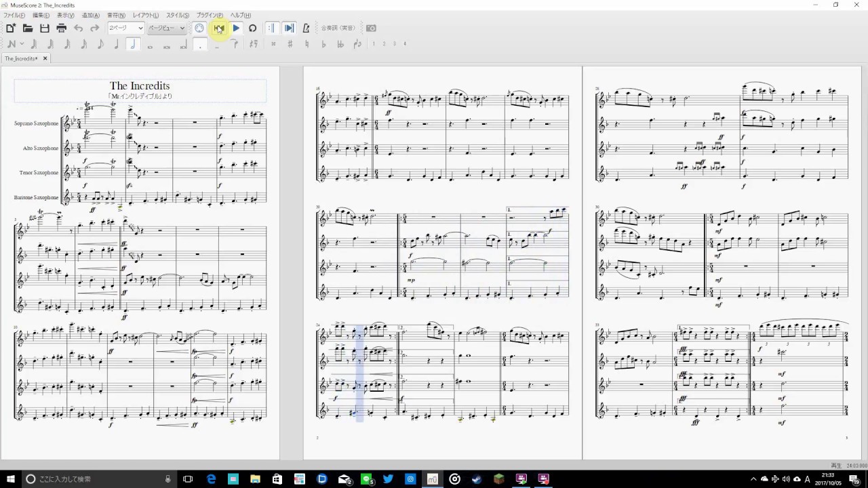Click the sharp accidental icon

(290, 44)
